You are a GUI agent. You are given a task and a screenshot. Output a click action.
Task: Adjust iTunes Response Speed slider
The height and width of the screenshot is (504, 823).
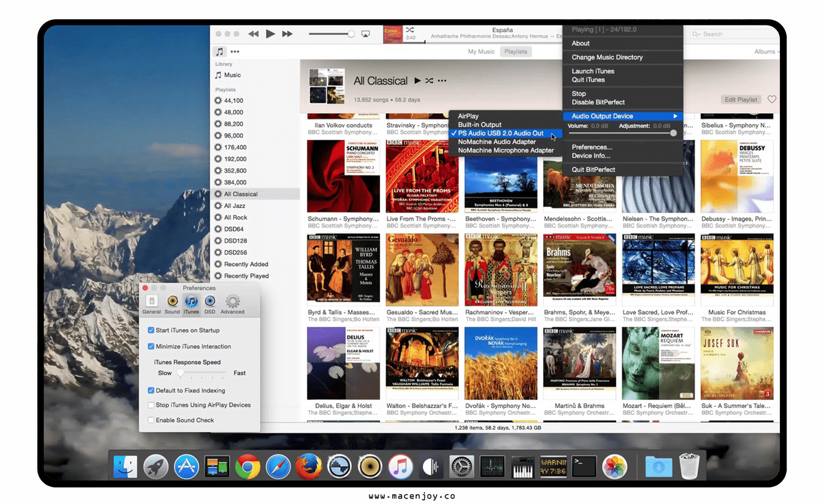pos(203,373)
